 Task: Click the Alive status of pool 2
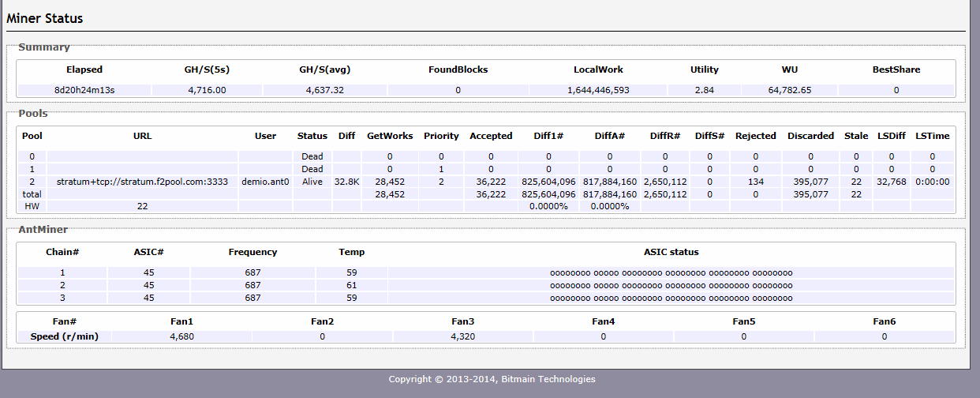(312, 182)
